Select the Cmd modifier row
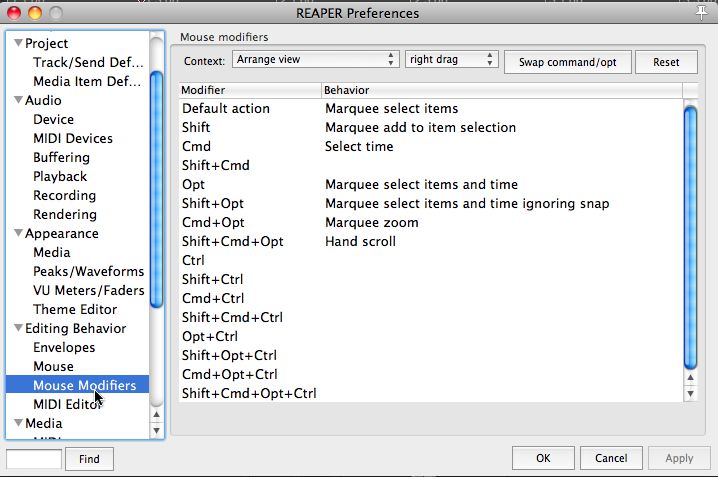 pyautogui.click(x=431, y=146)
